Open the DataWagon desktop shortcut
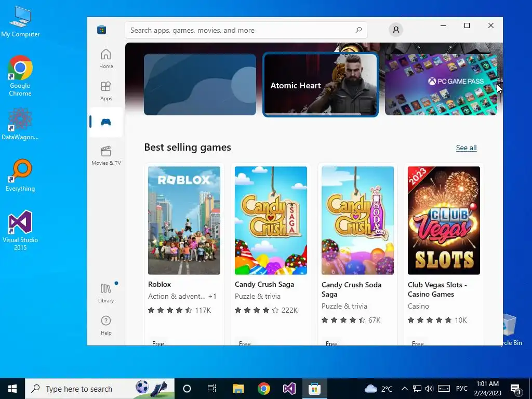The height and width of the screenshot is (399, 532). [20, 124]
